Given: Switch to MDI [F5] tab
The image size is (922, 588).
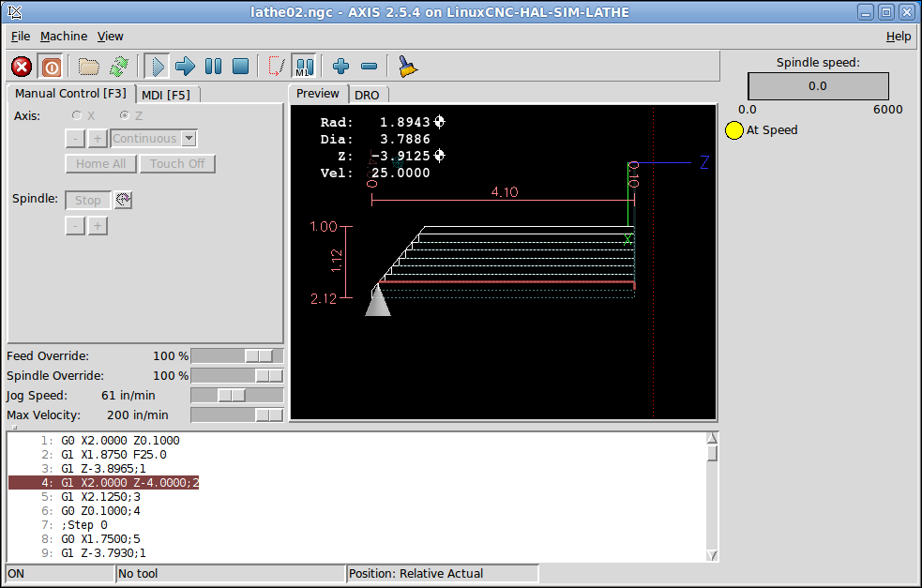Looking at the screenshot, I should point(166,95).
